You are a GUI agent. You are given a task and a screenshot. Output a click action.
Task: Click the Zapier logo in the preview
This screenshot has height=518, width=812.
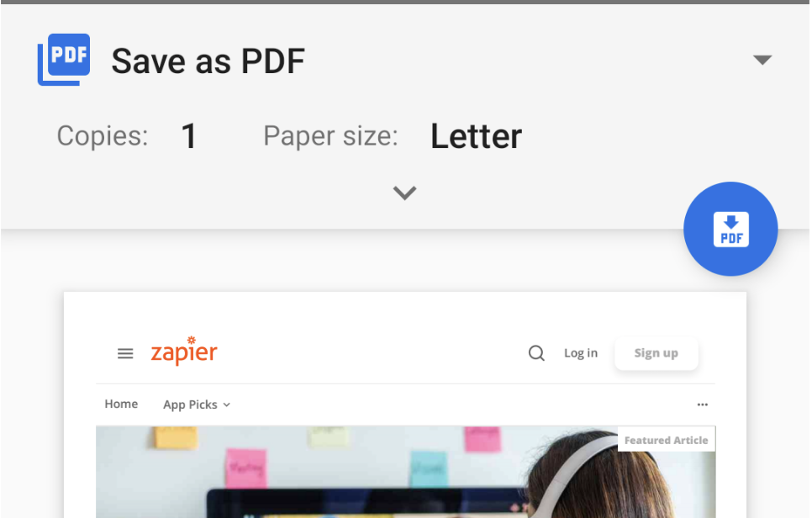[184, 351]
